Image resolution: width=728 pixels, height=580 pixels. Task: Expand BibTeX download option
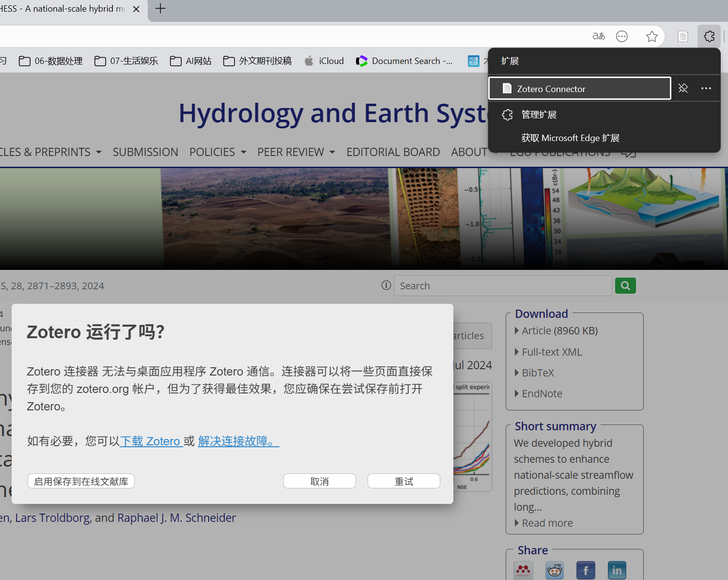(x=534, y=373)
